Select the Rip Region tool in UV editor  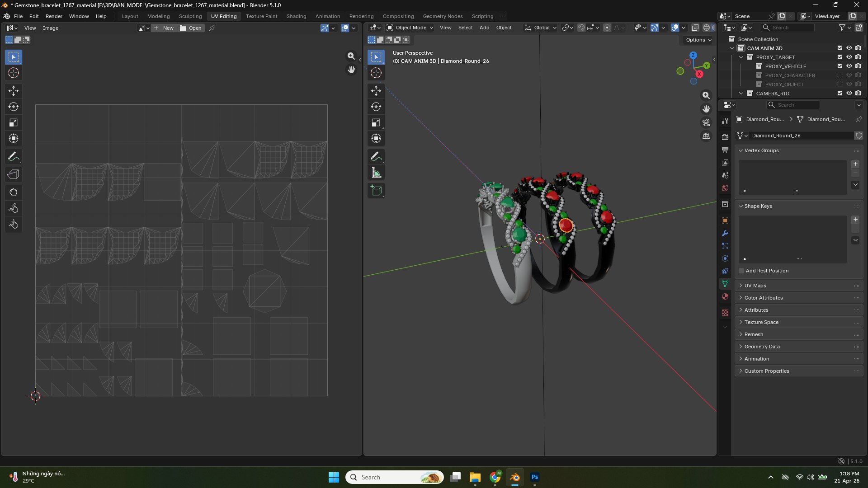[x=14, y=174]
